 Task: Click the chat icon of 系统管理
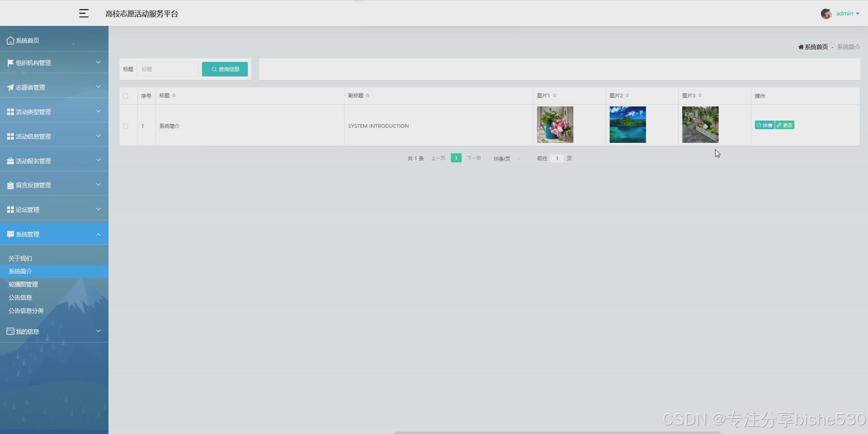click(x=10, y=234)
